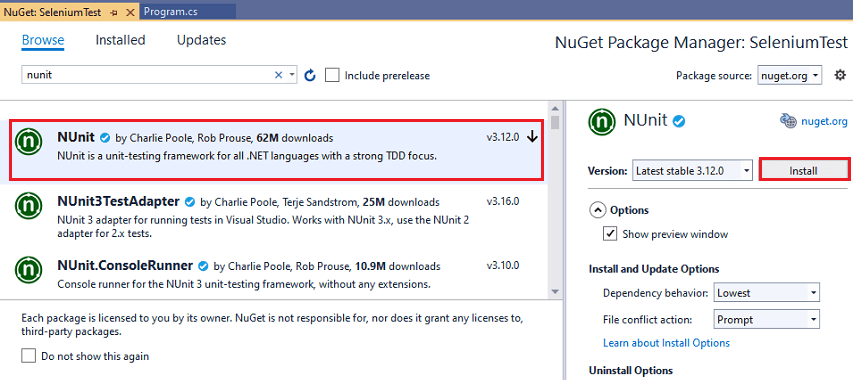Click the pin icon on NuGet tab
This screenshot has width=853, height=380.
click(114, 12)
